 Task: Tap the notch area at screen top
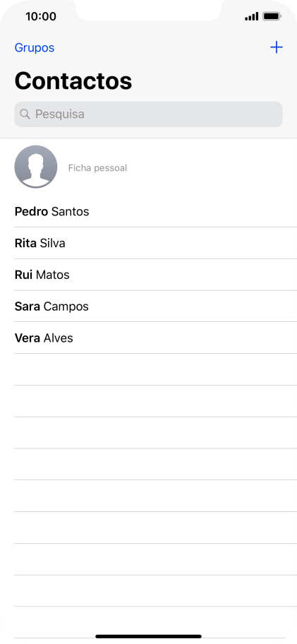[148, 10]
